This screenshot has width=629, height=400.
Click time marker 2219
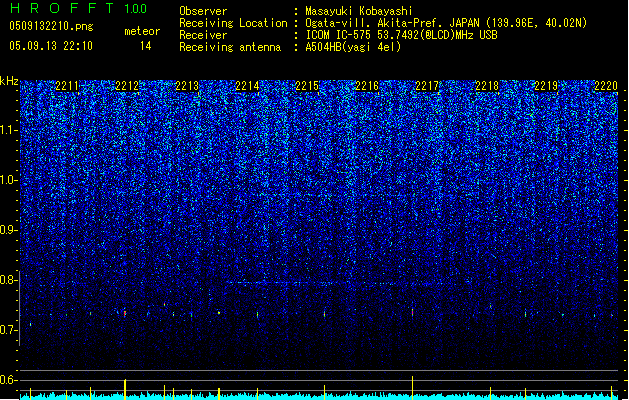coord(546,86)
